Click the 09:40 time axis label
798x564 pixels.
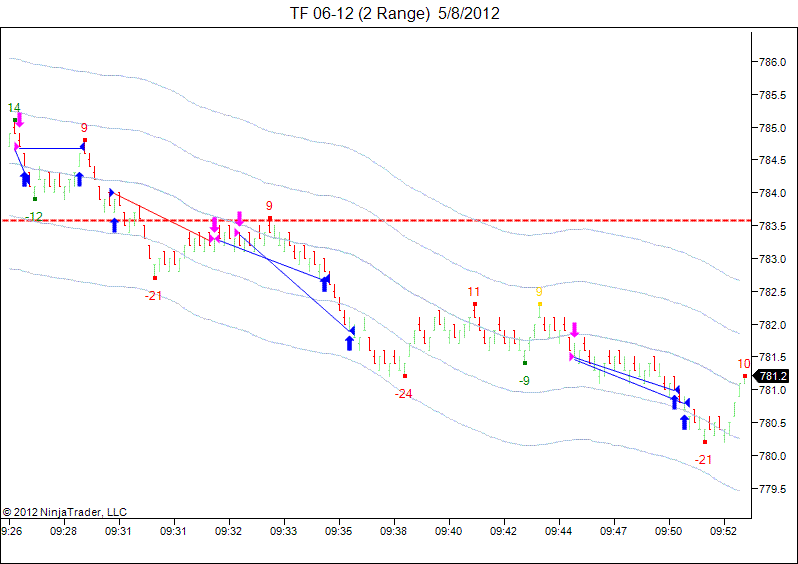(448, 531)
